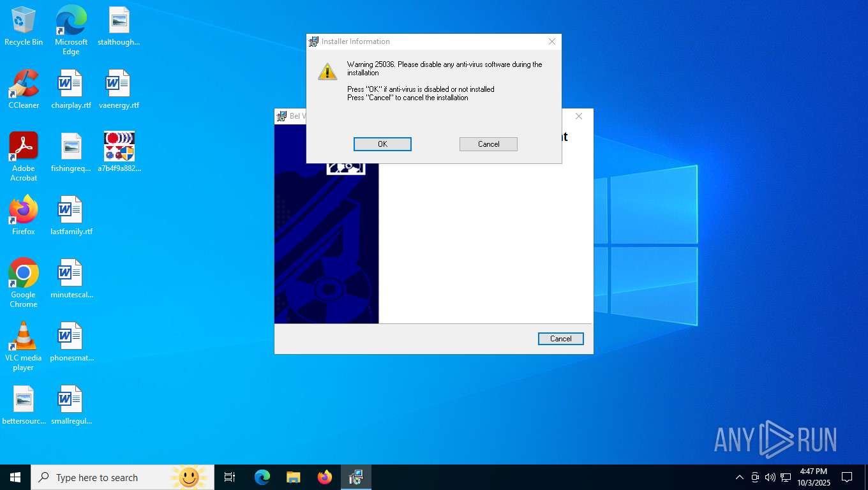Select the bettersourc image file icon

point(24,405)
